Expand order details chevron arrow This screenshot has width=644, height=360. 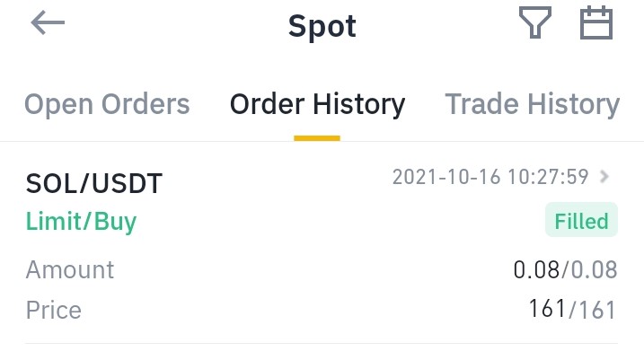(604, 177)
